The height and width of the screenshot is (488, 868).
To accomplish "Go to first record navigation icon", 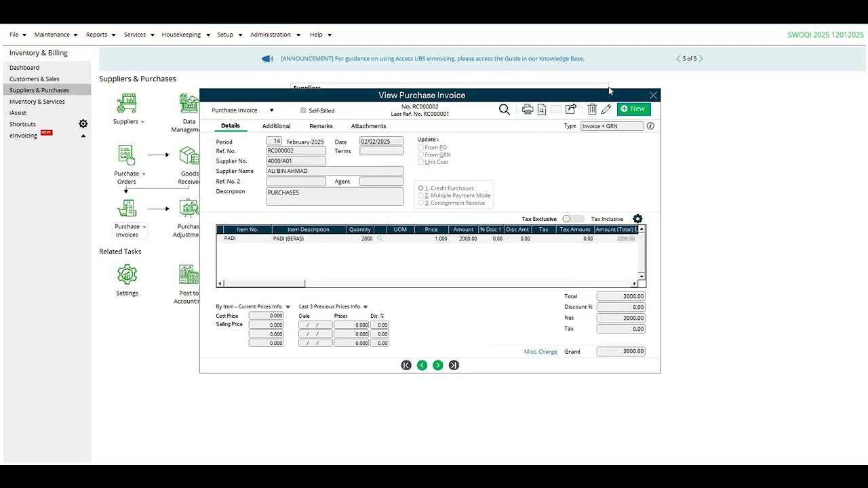I will [x=406, y=365].
